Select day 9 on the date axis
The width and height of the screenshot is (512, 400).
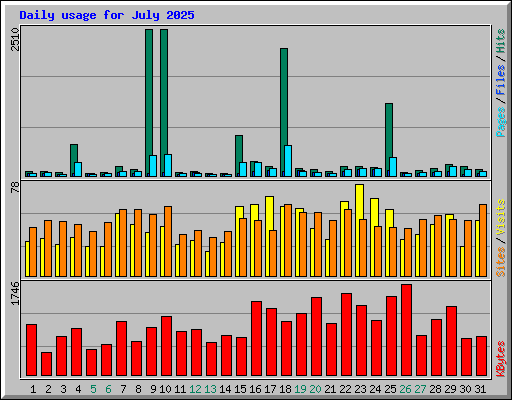(x=153, y=389)
